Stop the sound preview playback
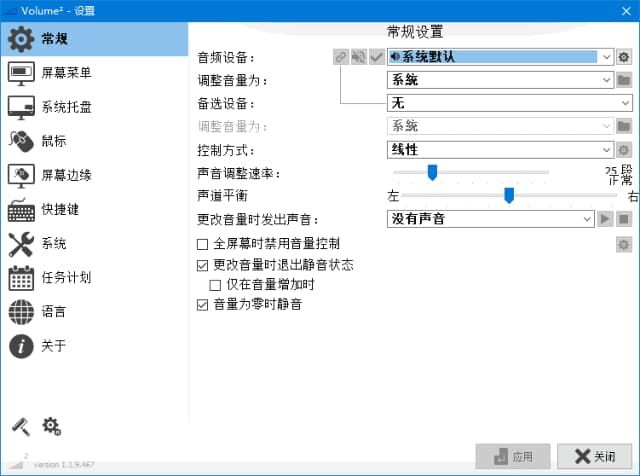This screenshot has width=640, height=476. [x=624, y=219]
